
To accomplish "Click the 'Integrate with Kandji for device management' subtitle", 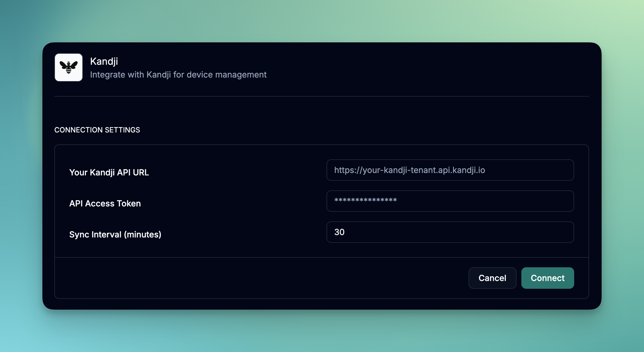I will [x=178, y=75].
